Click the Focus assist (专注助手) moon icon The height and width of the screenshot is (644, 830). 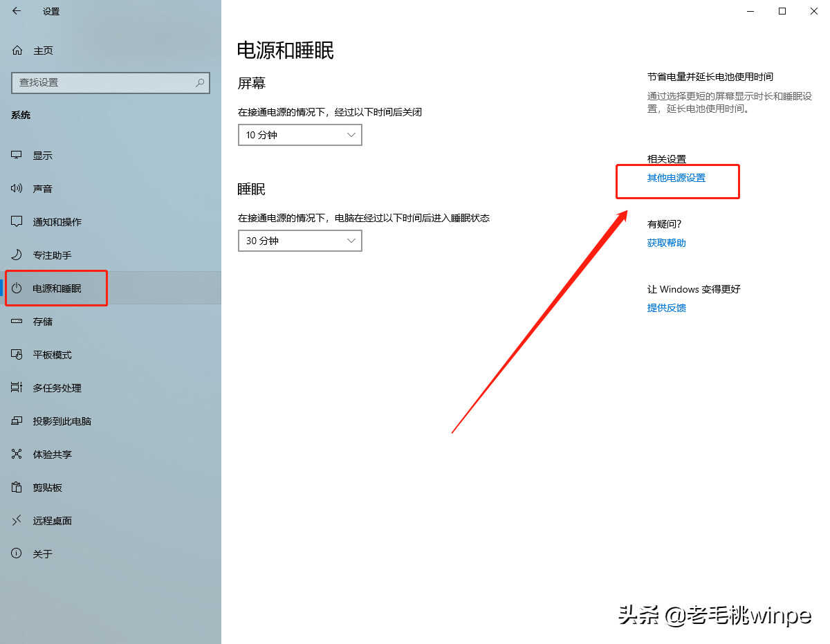coord(17,255)
